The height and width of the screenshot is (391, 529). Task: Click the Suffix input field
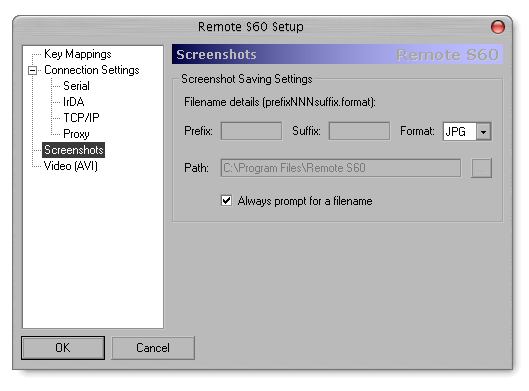(x=359, y=131)
